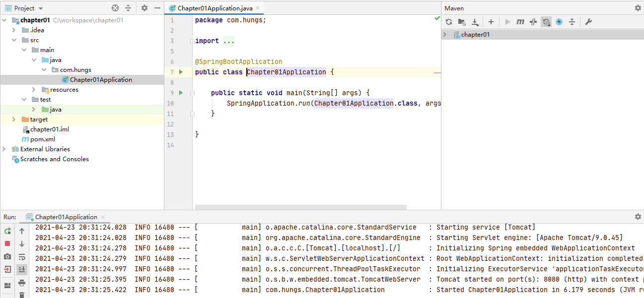Image resolution: width=644 pixels, height=298 pixels.
Task: Click the Exit icon in Run toolbar
Action: [x=7, y=269]
